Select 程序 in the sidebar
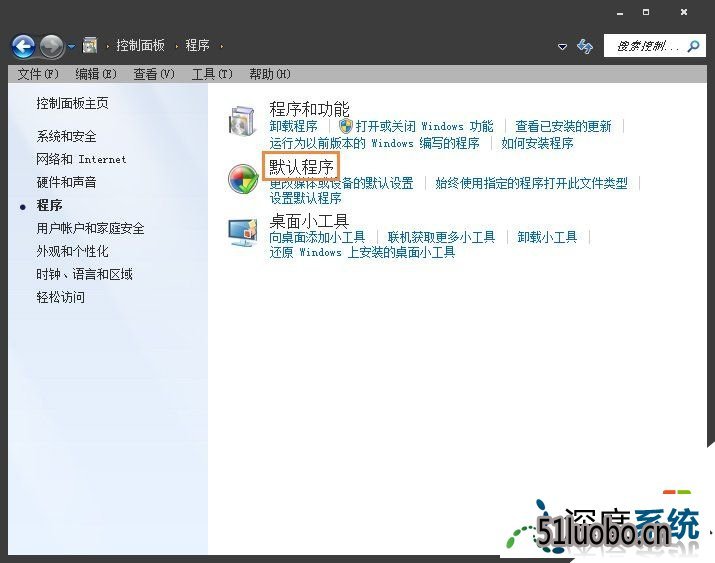This screenshot has height=563, width=715. 49,205
